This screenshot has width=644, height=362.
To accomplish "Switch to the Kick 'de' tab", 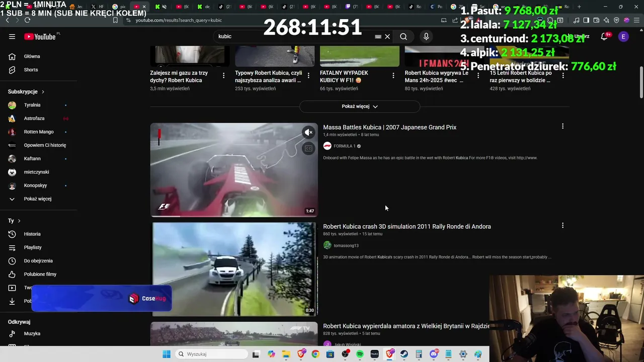I will click(203, 7).
